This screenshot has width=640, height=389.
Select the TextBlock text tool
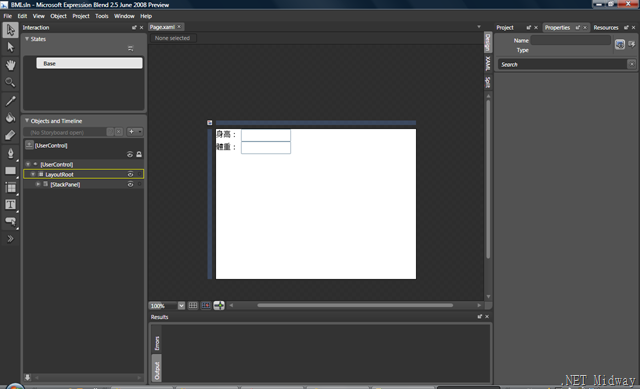tap(10, 205)
